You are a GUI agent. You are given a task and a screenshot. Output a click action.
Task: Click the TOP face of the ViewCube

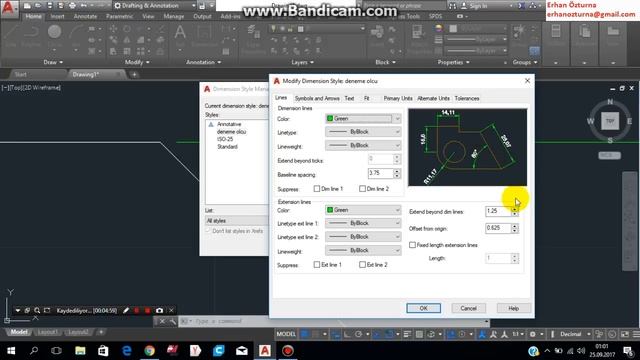610,121
